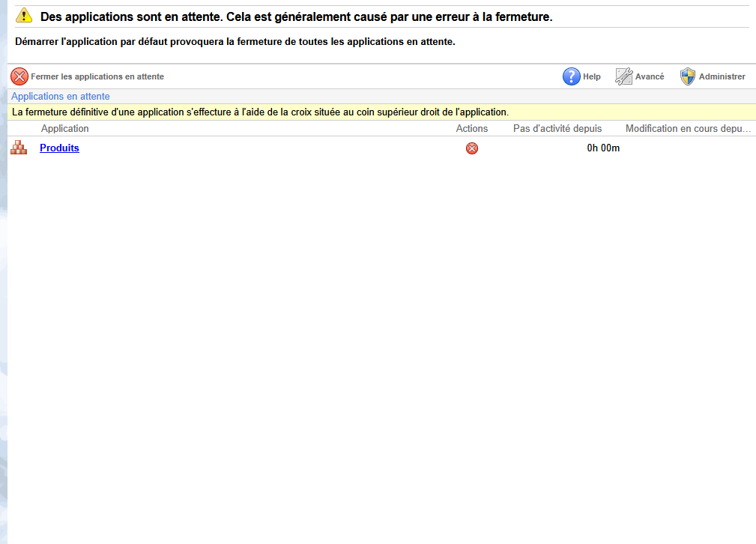Click the Produits stacked boxes icon
The image size is (756, 544).
[x=19, y=148]
